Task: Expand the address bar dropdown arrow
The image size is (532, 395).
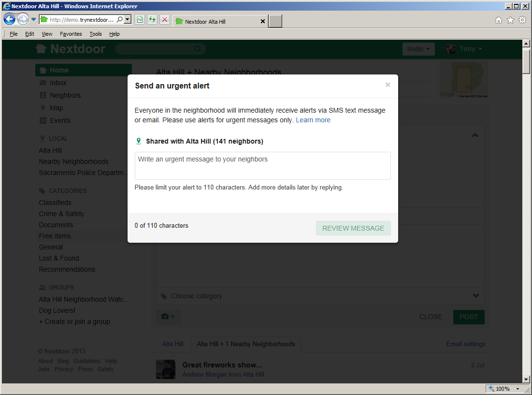Action: (128, 20)
